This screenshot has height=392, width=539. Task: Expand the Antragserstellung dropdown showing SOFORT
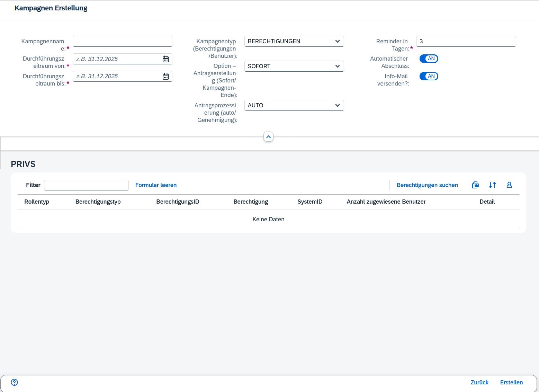click(294, 66)
